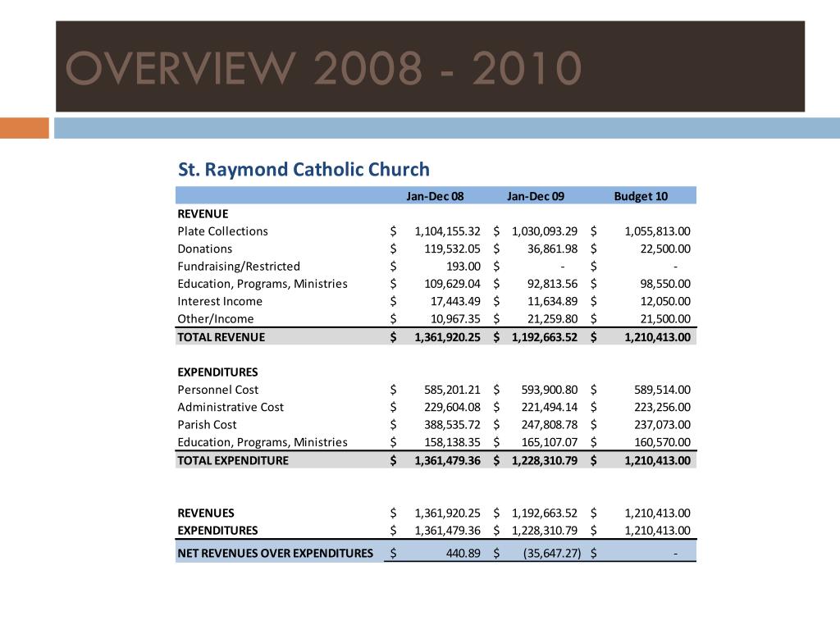Viewport: 840px width, 630px height.
Task: Click the Fundraising/Restricted row label
Action: [x=237, y=266]
